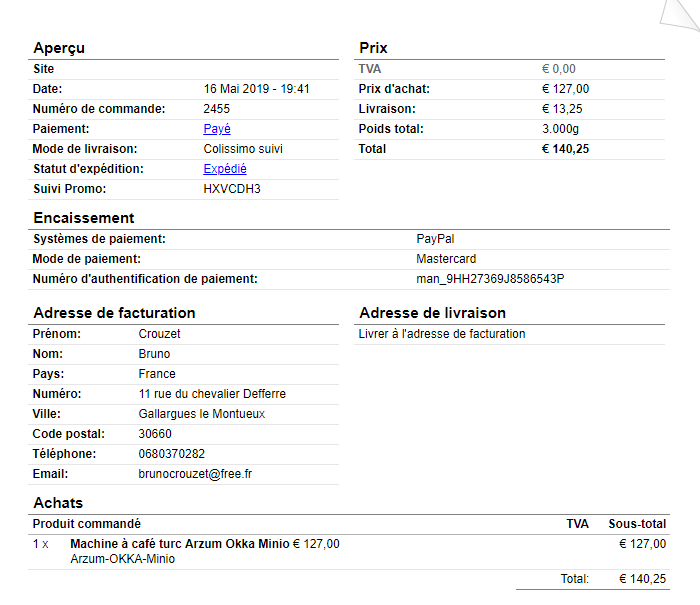Select the Systèmes de paiement label
The width and height of the screenshot is (700, 605).
tap(100, 239)
